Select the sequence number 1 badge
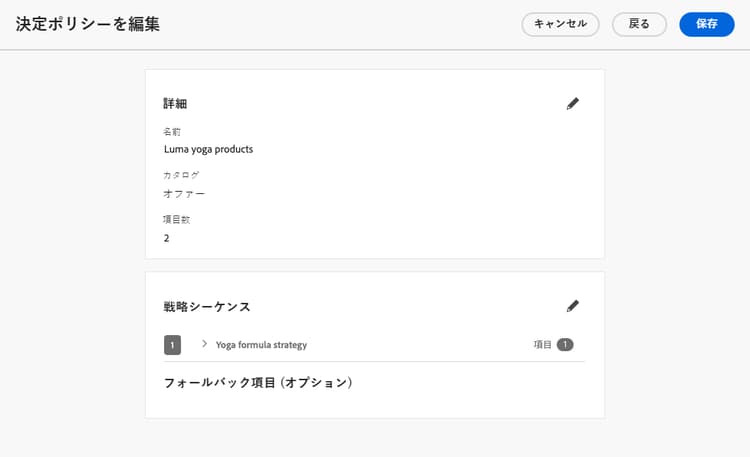 [x=172, y=345]
